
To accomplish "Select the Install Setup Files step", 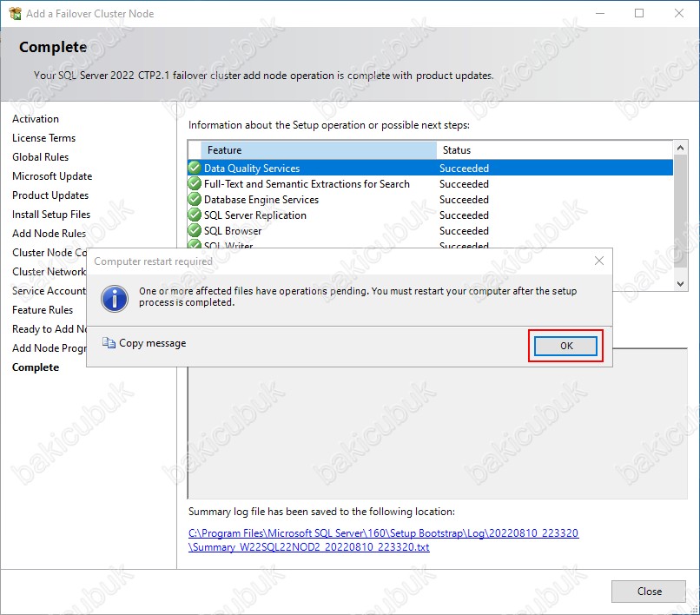I will click(51, 215).
